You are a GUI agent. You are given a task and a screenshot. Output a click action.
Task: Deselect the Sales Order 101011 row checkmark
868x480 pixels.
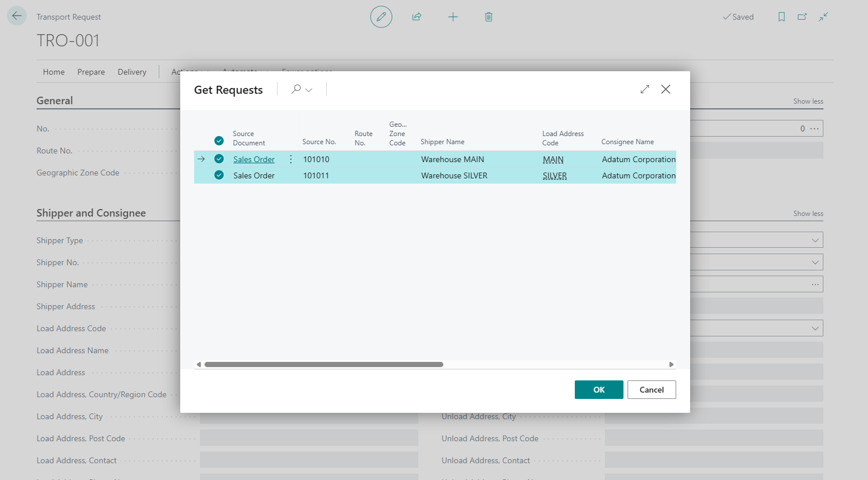[219, 175]
